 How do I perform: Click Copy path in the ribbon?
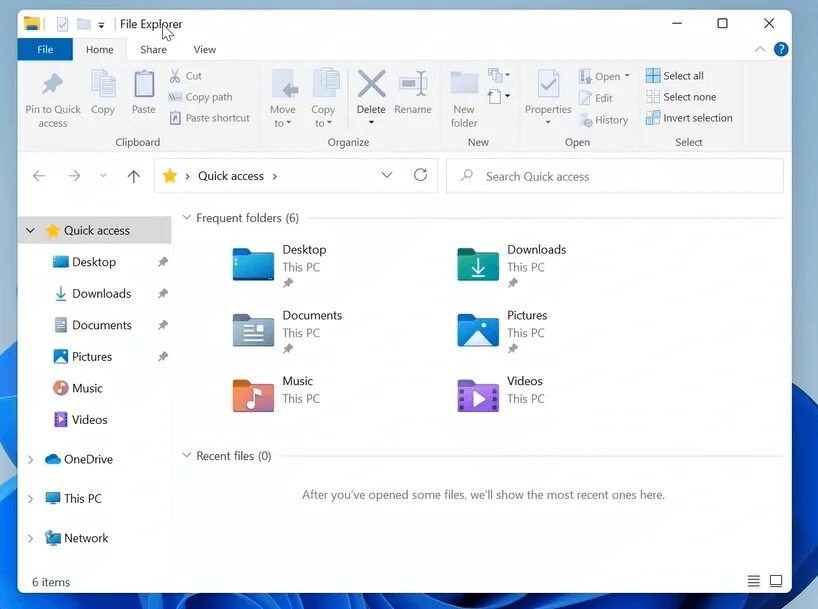[202, 96]
